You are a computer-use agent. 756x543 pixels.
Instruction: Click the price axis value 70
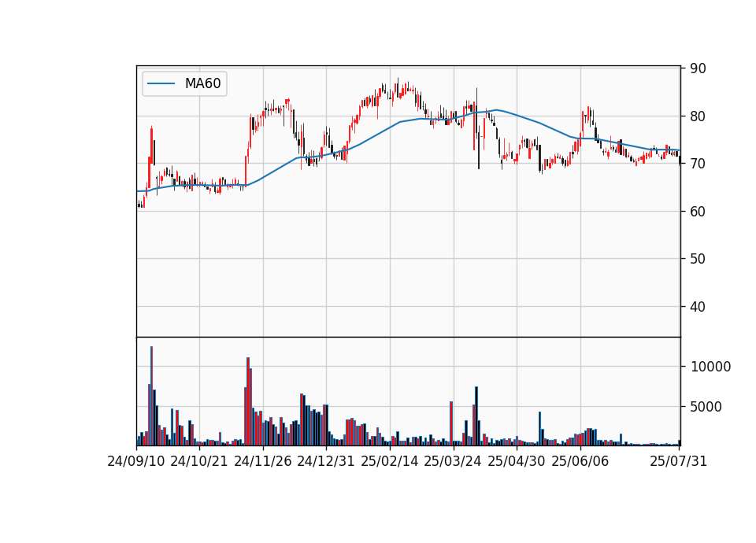click(x=698, y=164)
